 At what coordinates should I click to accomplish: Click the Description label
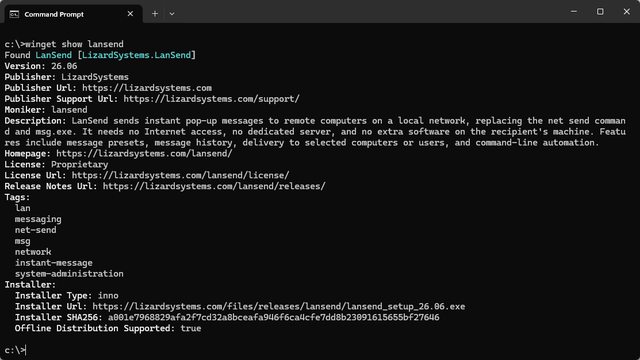coord(35,121)
